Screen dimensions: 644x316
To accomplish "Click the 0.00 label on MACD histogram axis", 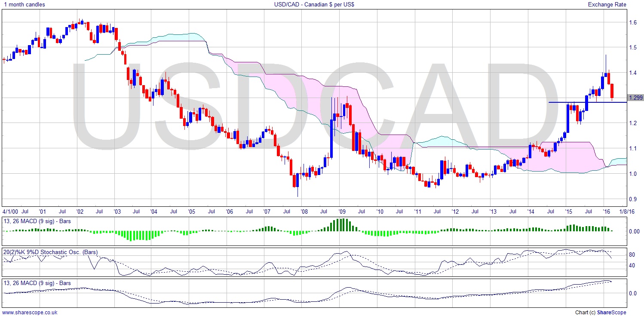I will pos(634,231).
